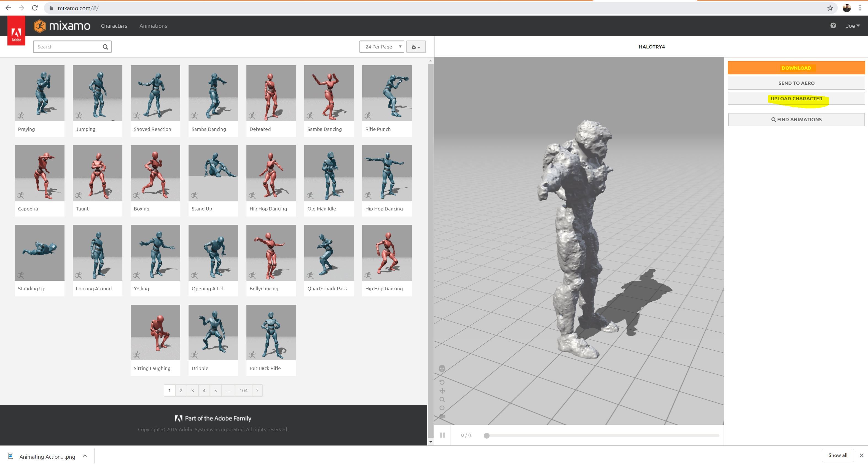Open the Characters tab
868x465 pixels.
click(114, 26)
